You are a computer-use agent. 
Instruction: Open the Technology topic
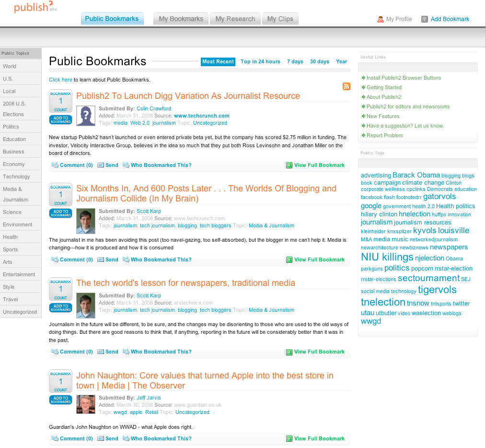21,177
